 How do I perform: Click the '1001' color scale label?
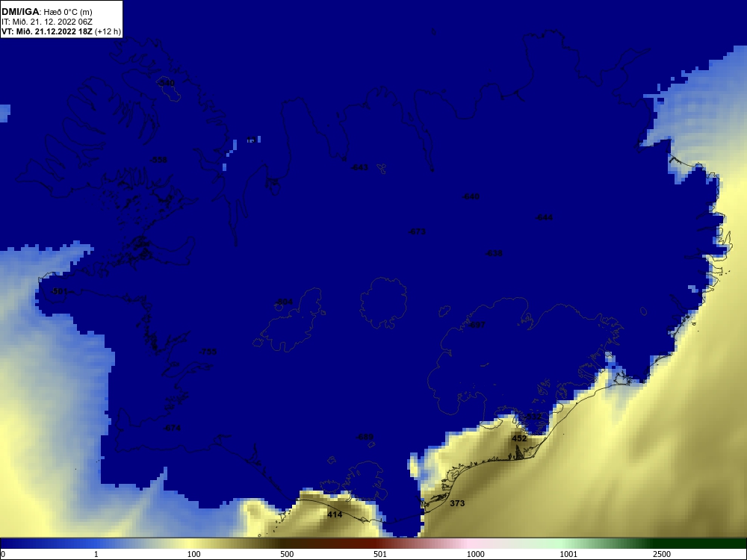(568, 554)
